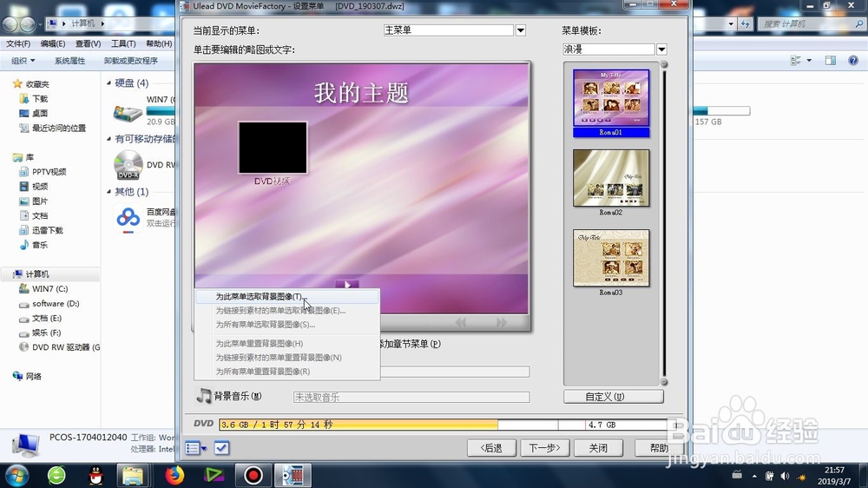Click the volume speaker tray icon
Screen dimensions: 868x488
tap(785, 476)
